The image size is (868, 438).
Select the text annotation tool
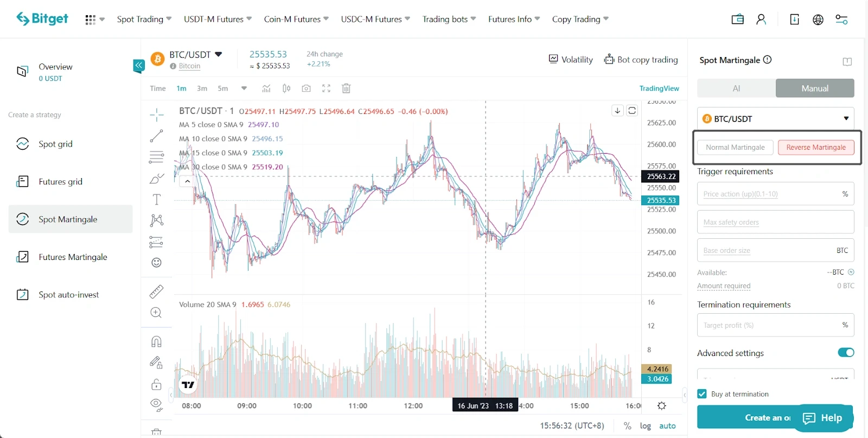[x=156, y=199]
